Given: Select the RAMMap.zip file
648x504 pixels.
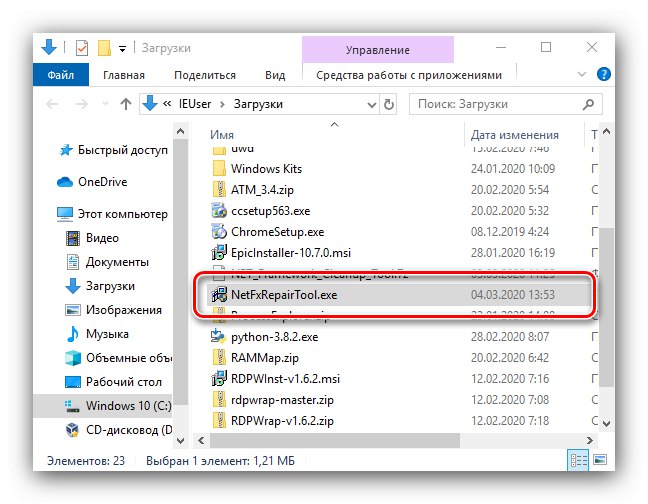Looking at the screenshot, I should coord(264,358).
